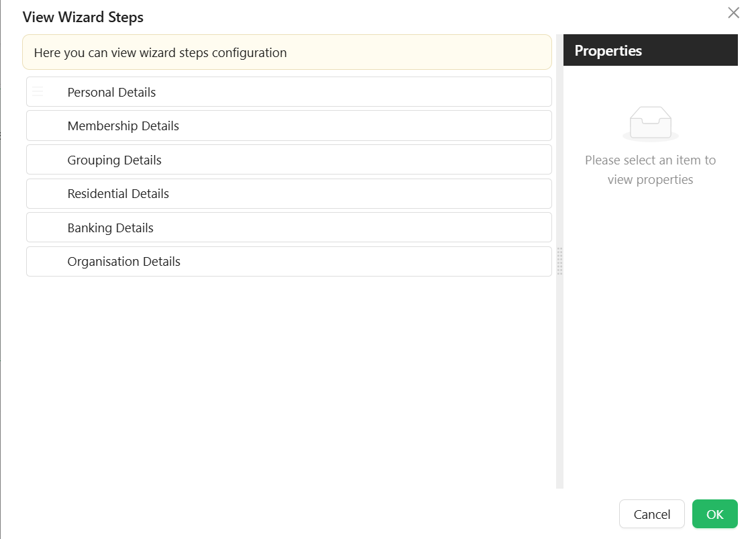Screen dimensions: 756x539
Task: Click the empty inbox tray icon
Action: [x=651, y=124]
